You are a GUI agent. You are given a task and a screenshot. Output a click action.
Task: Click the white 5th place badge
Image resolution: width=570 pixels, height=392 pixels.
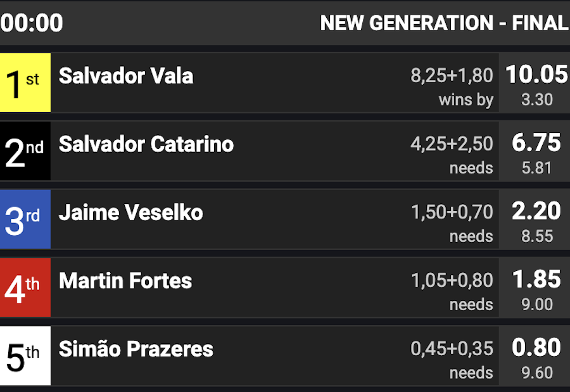click(25, 356)
